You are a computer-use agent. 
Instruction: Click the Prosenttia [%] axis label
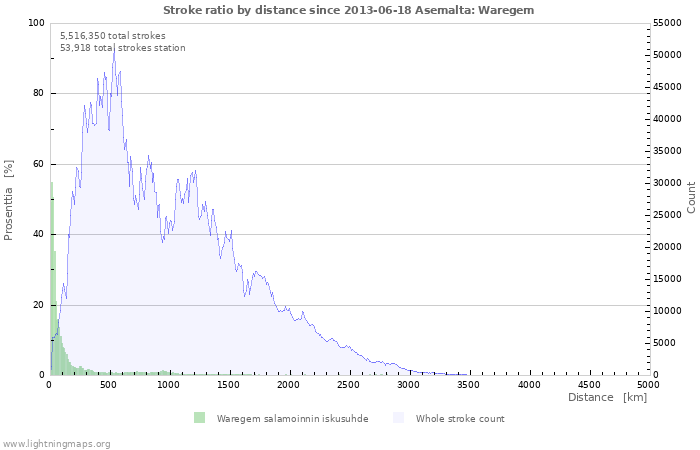tap(8, 200)
